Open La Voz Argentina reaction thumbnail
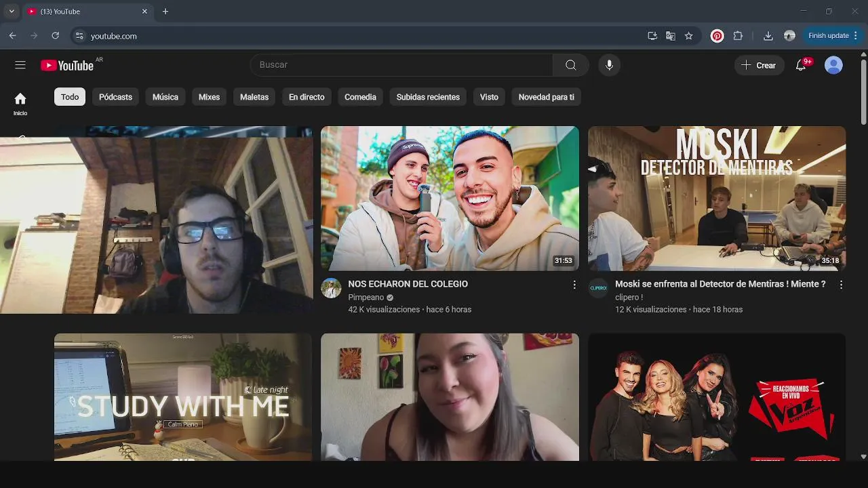 tap(717, 397)
